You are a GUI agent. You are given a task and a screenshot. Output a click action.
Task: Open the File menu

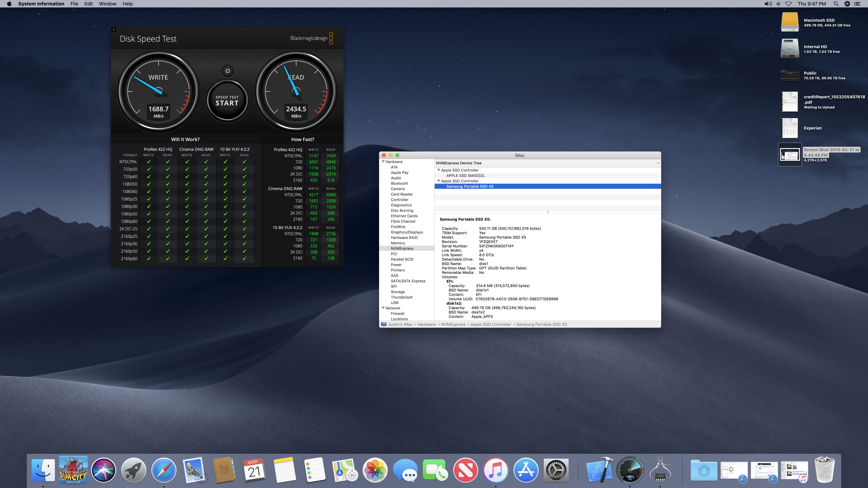tap(74, 4)
